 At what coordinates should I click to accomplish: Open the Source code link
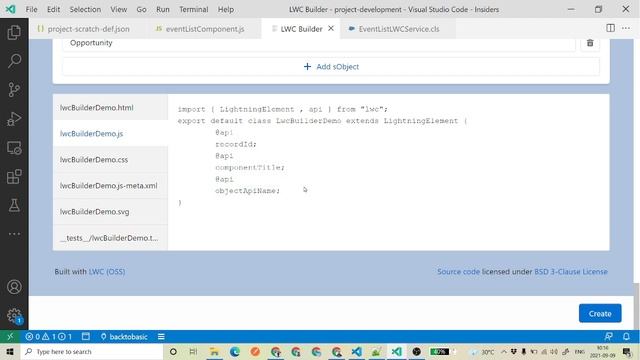[x=458, y=271]
